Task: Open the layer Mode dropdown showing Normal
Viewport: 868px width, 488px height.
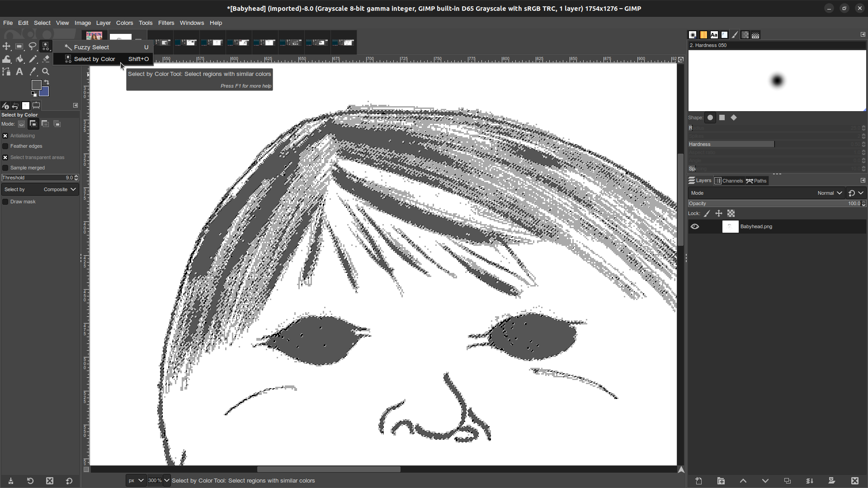Action: point(829,193)
